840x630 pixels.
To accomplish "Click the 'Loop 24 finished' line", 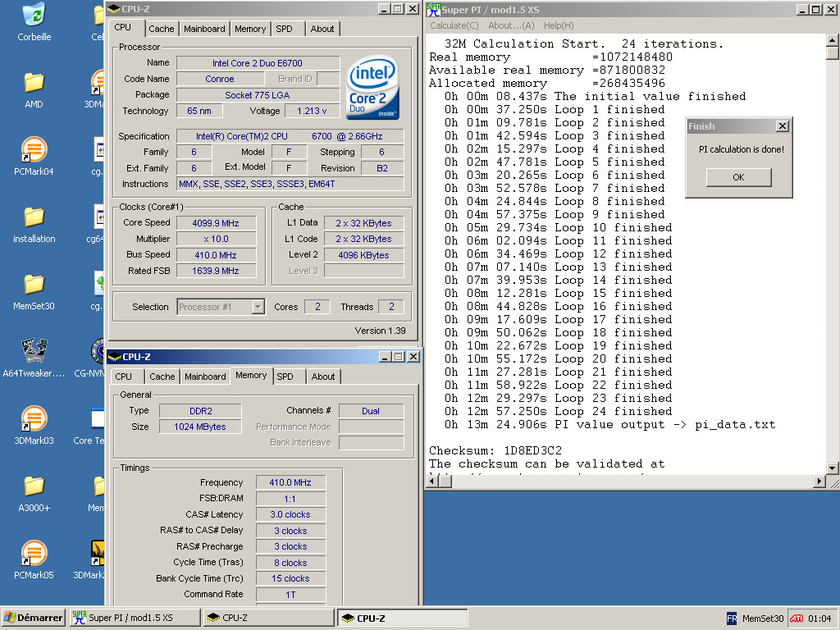I will [x=558, y=412].
